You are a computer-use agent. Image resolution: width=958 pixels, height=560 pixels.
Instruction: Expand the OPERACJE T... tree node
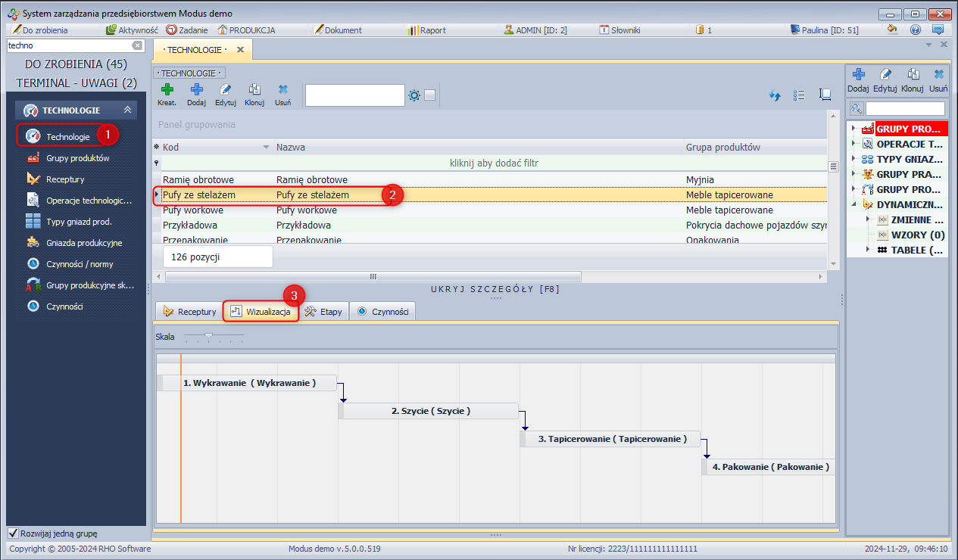tap(853, 144)
